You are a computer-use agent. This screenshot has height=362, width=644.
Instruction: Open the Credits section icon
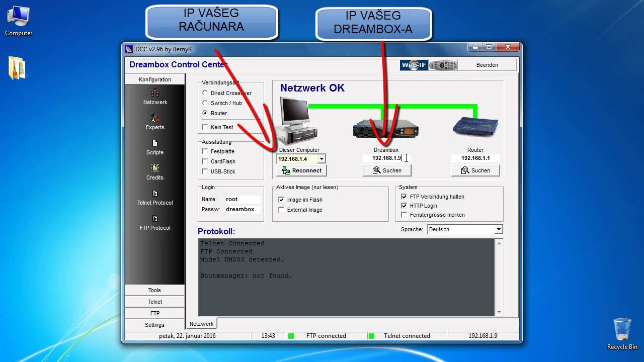point(155,168)
